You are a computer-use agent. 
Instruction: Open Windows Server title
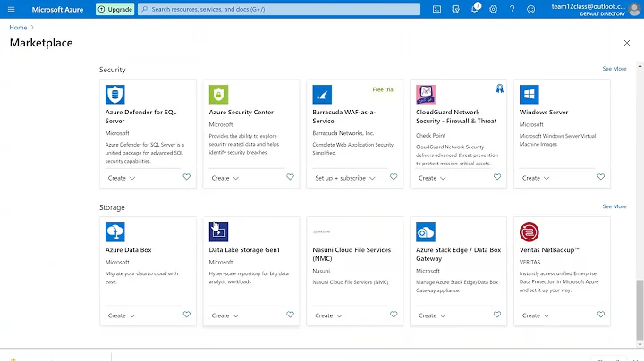(x=544, y=112)
